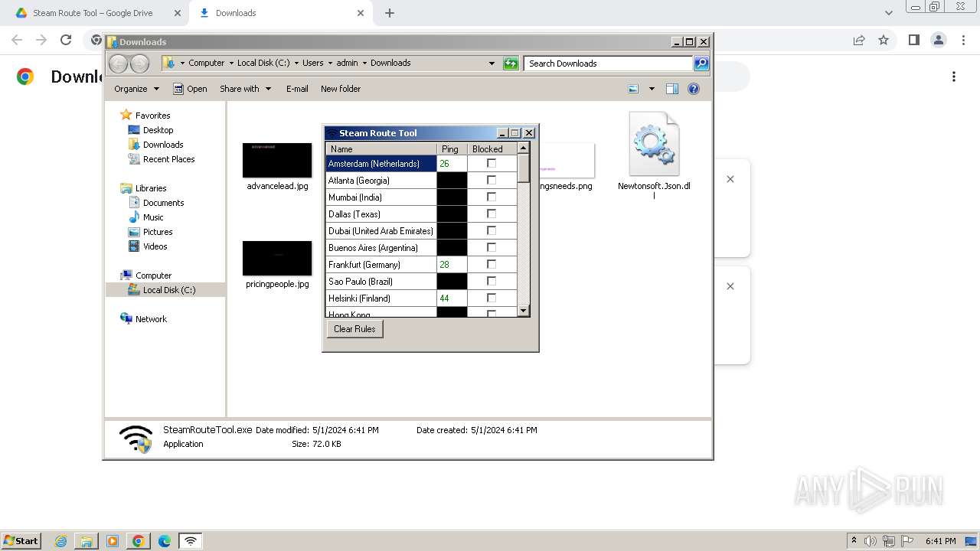Select Local Disk (C:) in navigation pane
The width and height of the screenshot is (980, 551).
coord(168,290)
